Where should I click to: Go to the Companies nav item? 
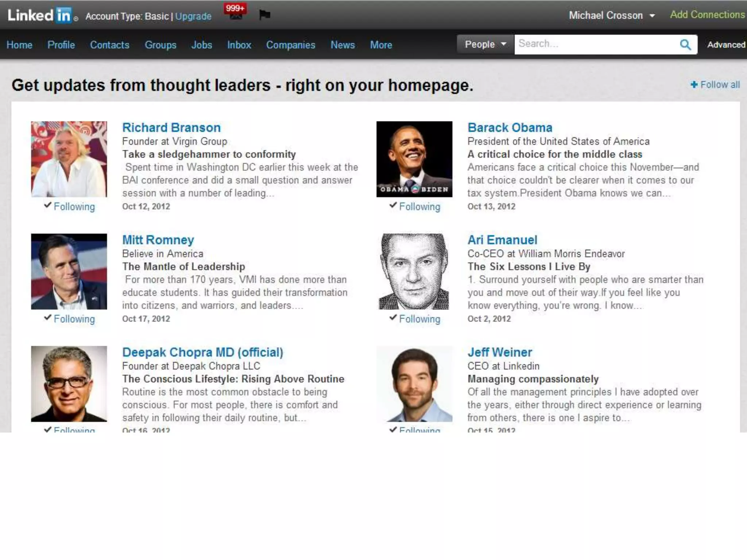(x=290, y=45)
